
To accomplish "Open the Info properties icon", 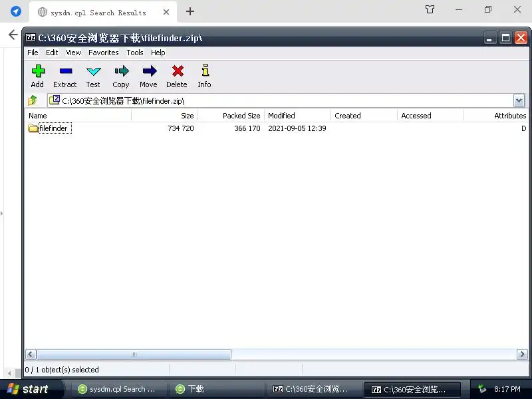I will point(205,70).
